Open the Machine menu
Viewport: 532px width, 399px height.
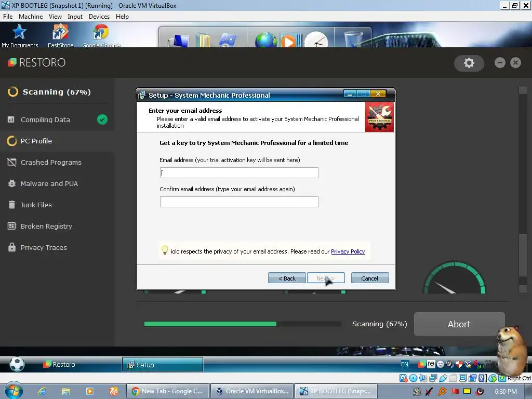(31, 16)
